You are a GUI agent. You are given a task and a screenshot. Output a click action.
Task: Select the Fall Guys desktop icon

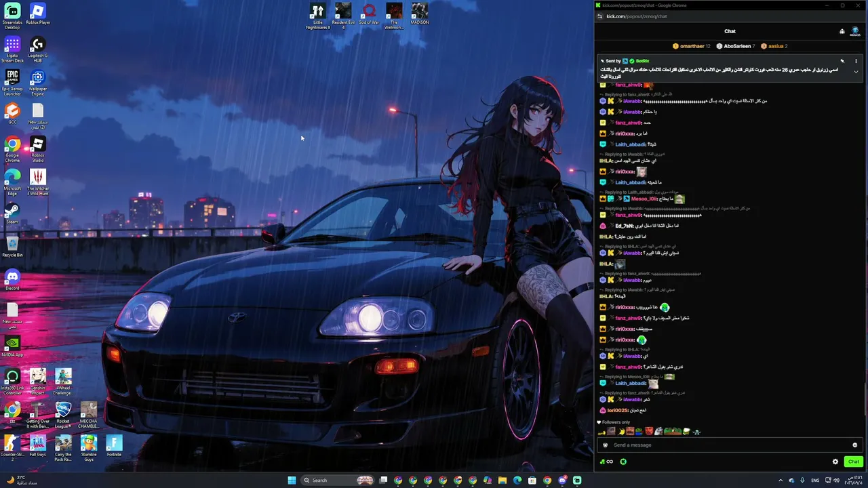(38, 445)
